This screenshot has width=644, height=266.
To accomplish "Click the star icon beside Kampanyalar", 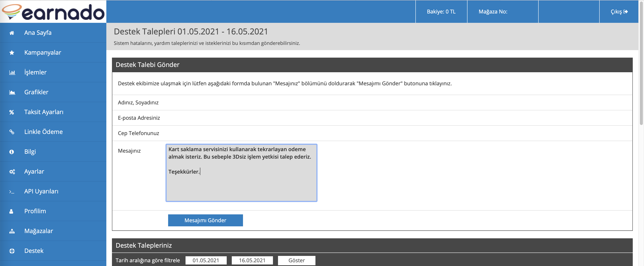I will (x=12, y=52).
